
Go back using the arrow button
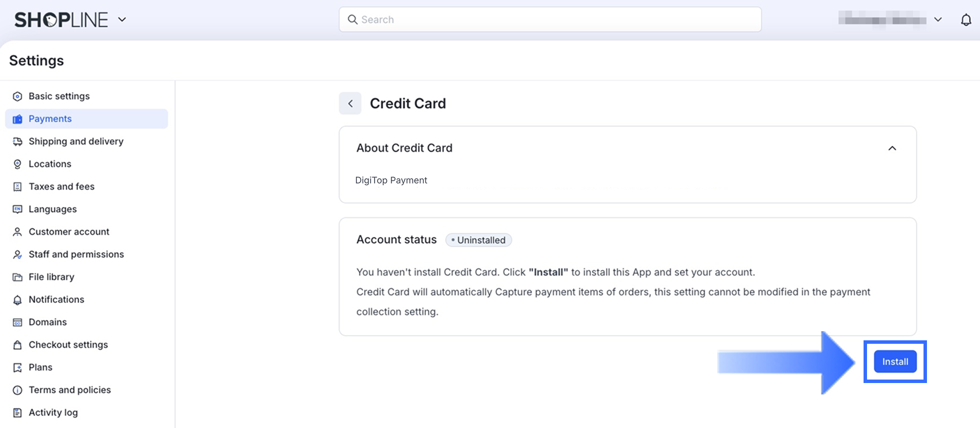(350, 104)
